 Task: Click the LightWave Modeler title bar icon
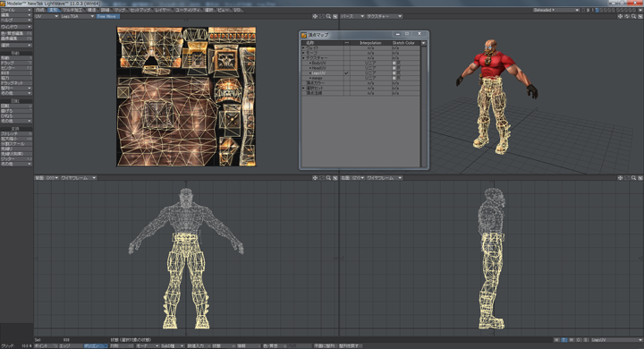[x=3, y=4]
